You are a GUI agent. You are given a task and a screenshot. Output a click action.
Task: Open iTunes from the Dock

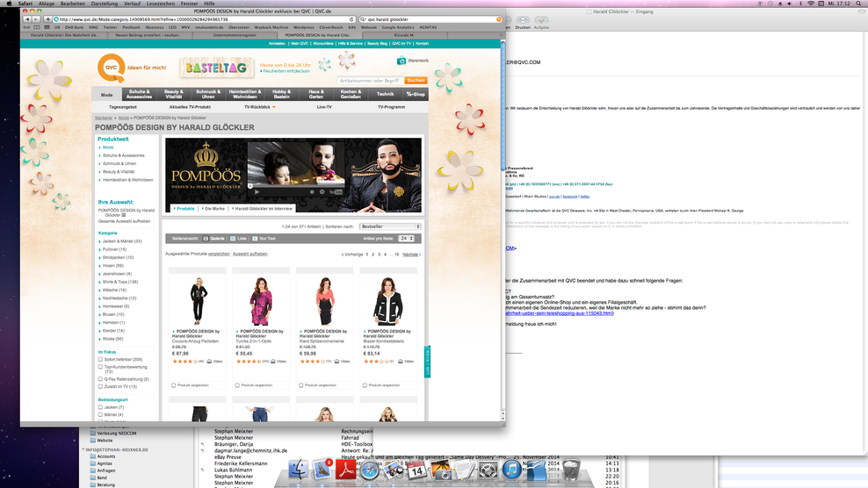[512, 470]
